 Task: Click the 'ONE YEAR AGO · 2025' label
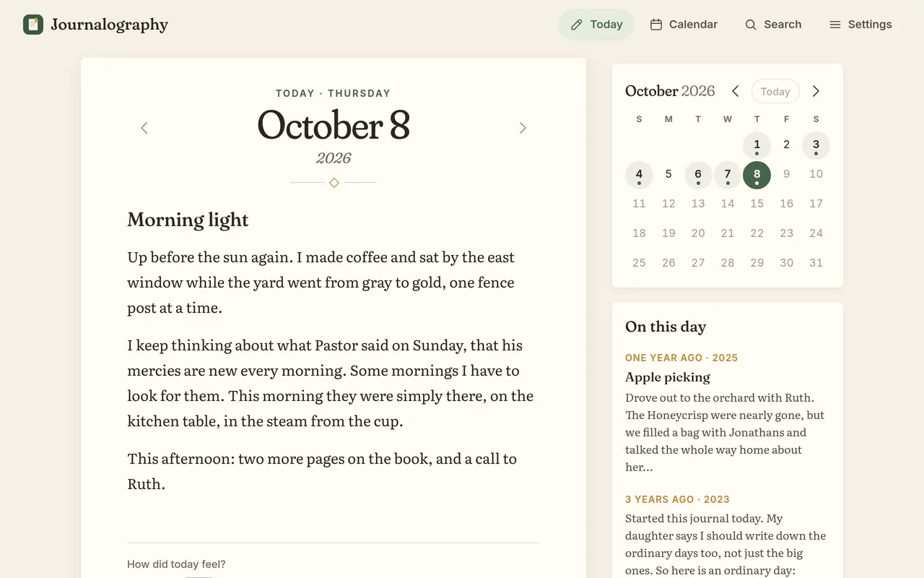click(681, 358)
